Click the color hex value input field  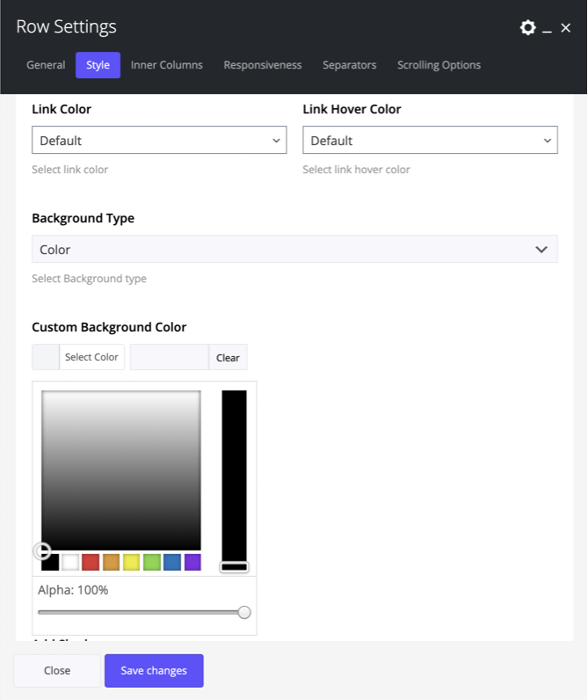click(x=170, y=357)
